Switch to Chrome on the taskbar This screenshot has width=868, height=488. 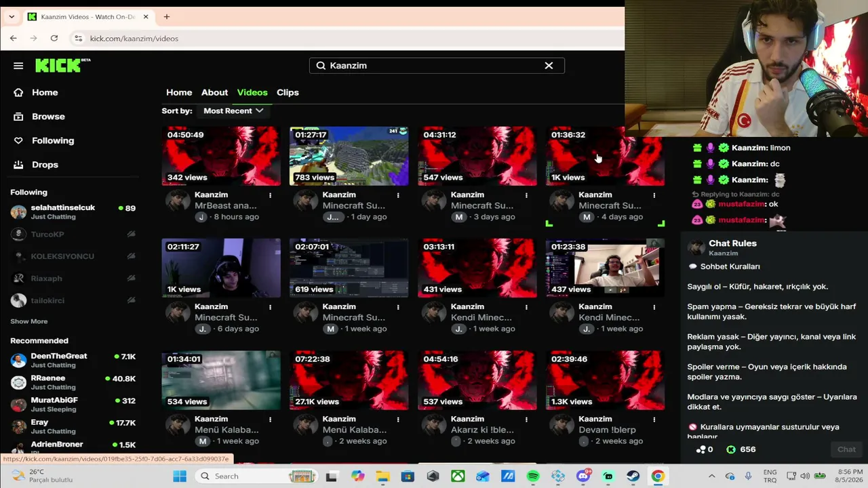click(x=658, y=476)
